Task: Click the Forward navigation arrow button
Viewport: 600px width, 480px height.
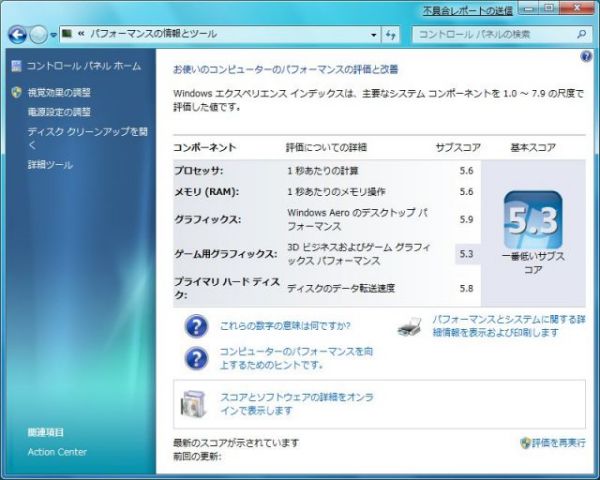Action: [x=39, y=34]
